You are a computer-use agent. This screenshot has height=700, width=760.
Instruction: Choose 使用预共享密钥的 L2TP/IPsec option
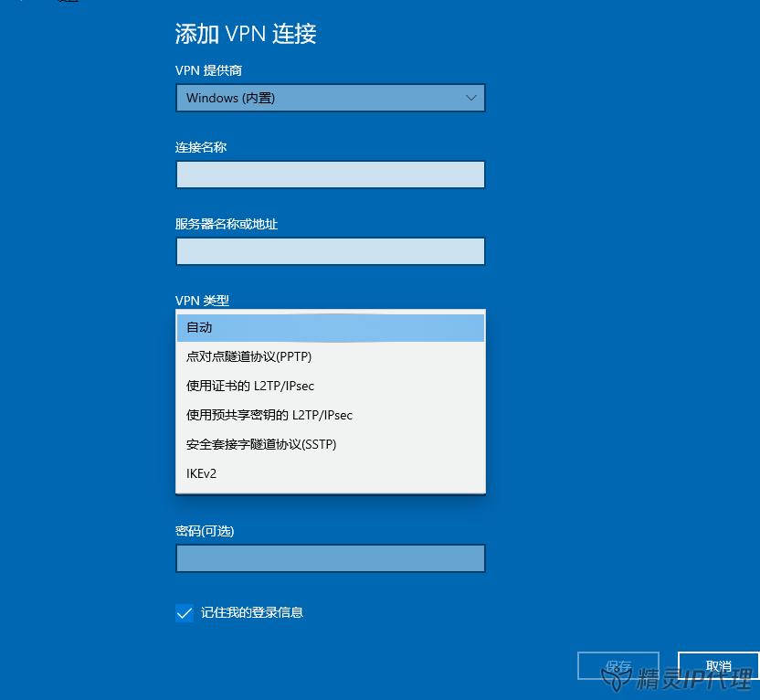pyautogui.click(x=330, y=415)
